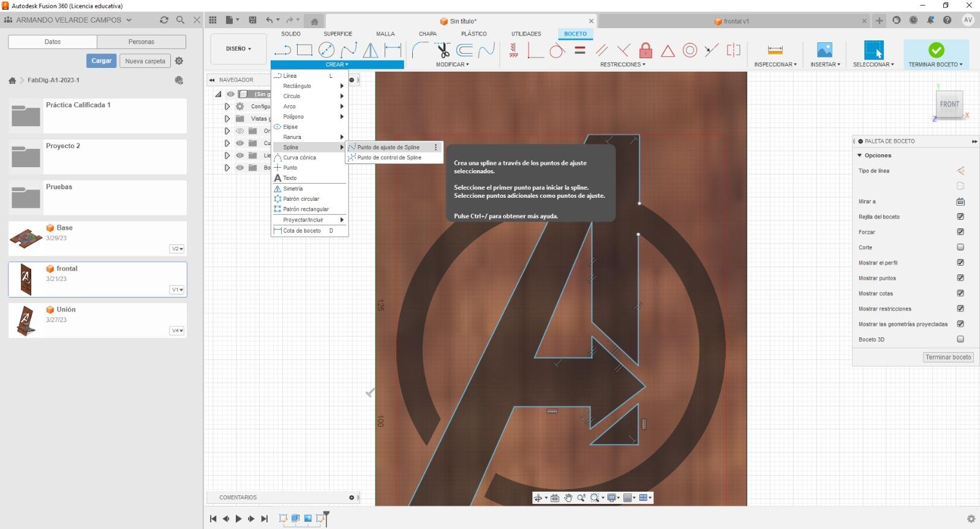Image resolution: width=980 pixels, height=529 pixels.
Task: Click the Measure icon above Inspeccionar
Action: (775, 50)
